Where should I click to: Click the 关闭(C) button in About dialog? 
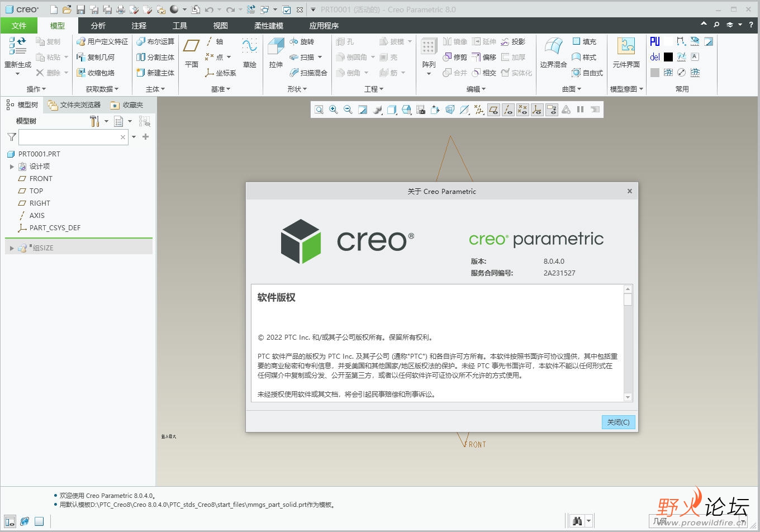(x=618, y=422)
